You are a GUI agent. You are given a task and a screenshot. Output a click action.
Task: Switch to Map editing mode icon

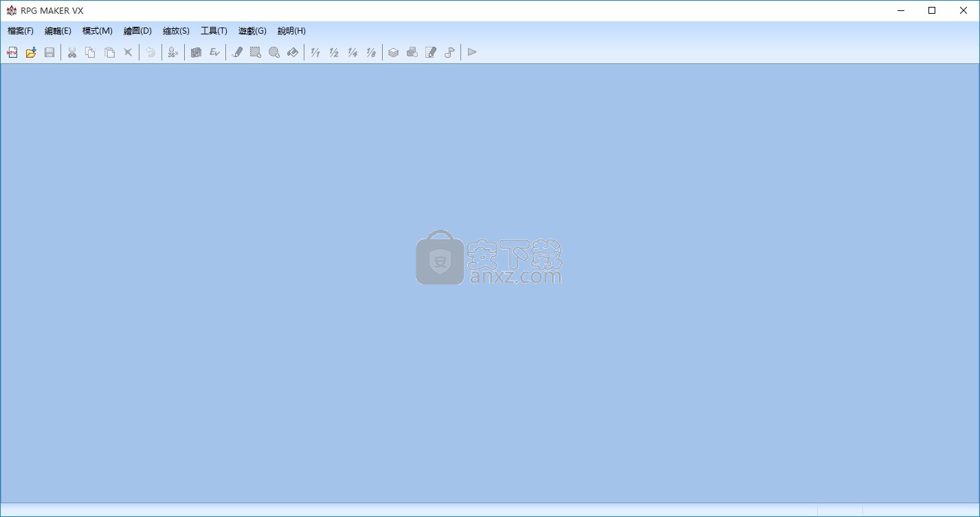click(196, 52)
